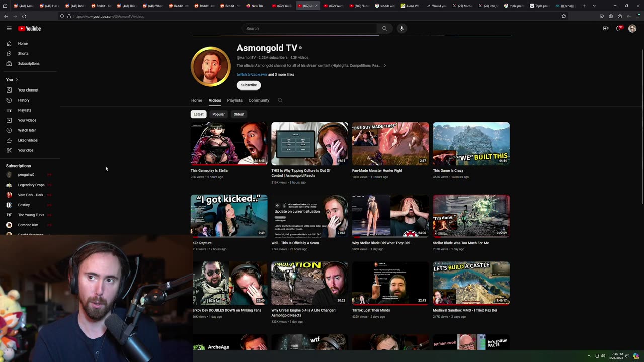Click title "Why Stellar Blade Did What They Did.."
The width and height of the screenshot is (644, 362).
pyautogui.click(x=381, y=243)
